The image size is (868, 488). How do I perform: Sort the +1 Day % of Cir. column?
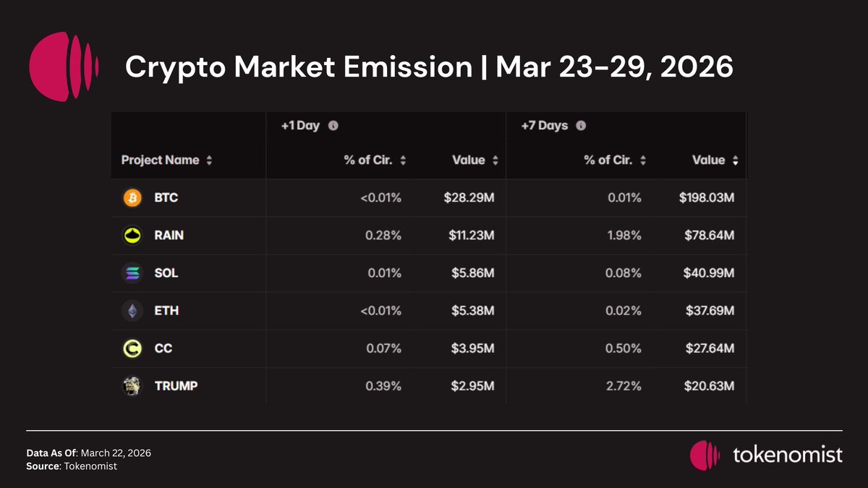403,160
